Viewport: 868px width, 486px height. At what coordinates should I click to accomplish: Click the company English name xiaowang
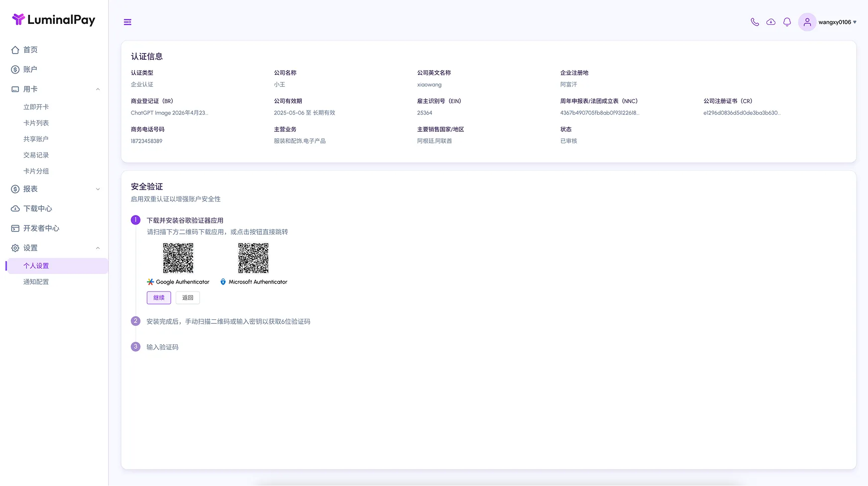[430, 85]
